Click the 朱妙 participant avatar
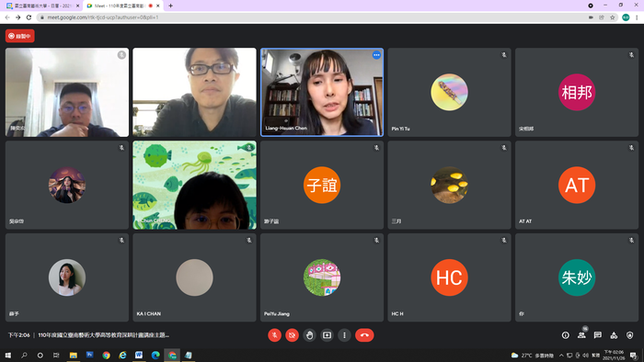This screenshot has height=362, width=644. coord(577,277)
